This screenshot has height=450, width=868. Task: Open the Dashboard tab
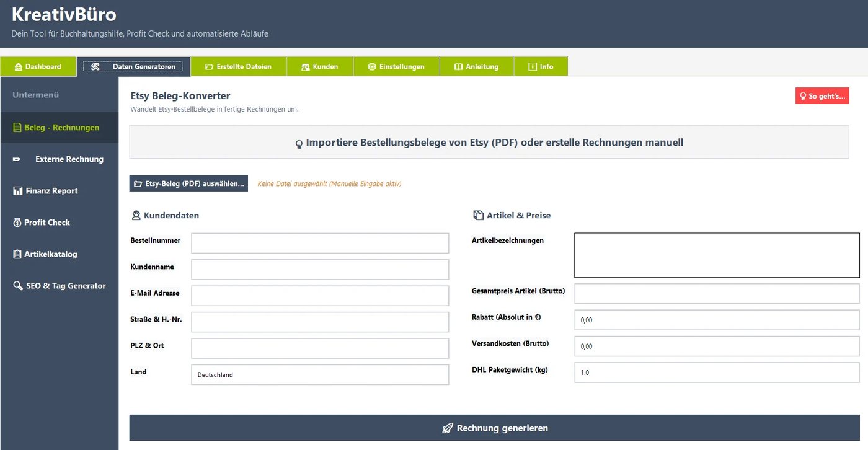(38, 66)
